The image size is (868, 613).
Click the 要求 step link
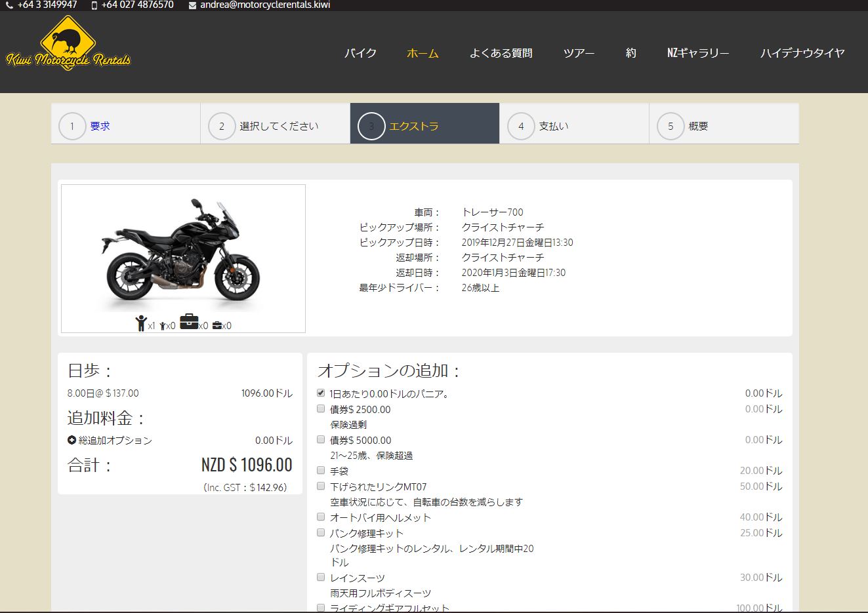pos(100,126)
